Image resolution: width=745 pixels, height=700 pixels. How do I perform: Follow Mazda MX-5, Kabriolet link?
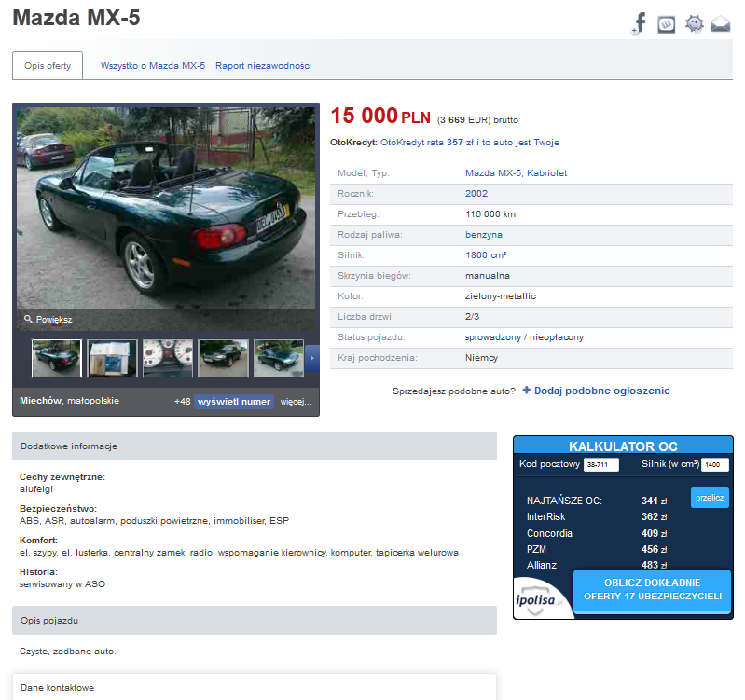[516, 172]
